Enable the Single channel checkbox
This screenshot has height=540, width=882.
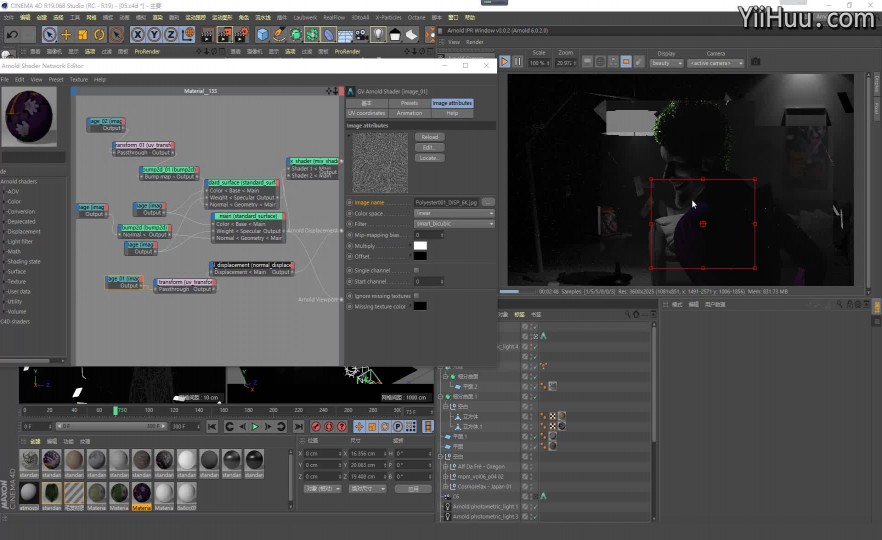(416, 271)
